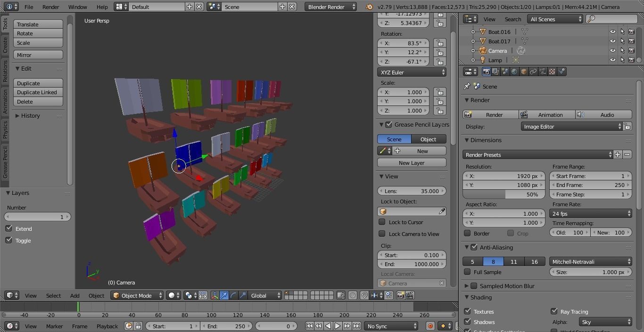This screenshot has height=332, width=644.
Task: Disable the Anti-Aliasing checkbox
Action: pyautogui.click(x=474, y=247)
